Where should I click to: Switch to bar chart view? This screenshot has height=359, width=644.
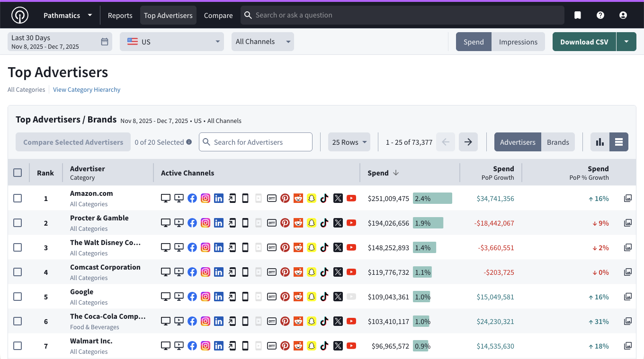coord(600,142)
